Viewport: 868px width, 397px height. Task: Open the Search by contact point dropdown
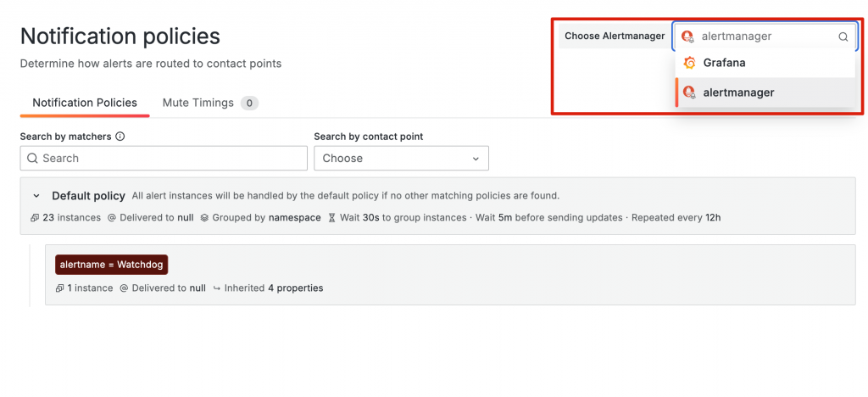[x=401, y=159]
